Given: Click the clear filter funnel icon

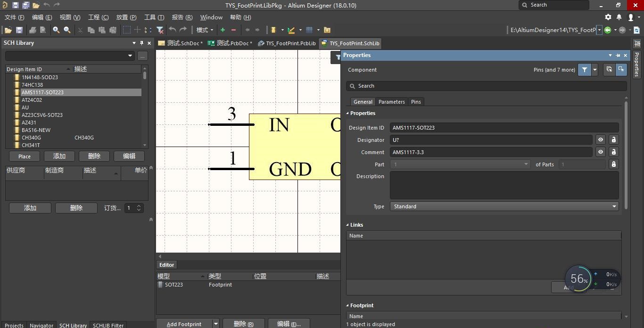Looking at the screenshot, I should coord(160,30).
